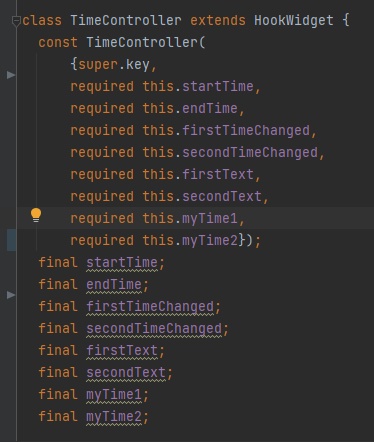Click the gutter arrow beside super.key line
The image size is (374, 442).
click(x=11, y=75)
